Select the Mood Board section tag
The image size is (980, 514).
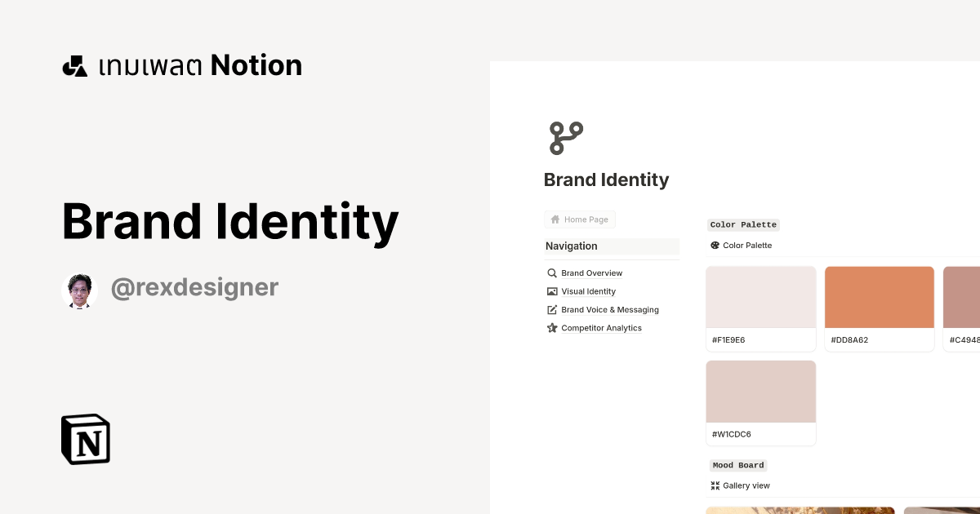pyautogui.click(x=737, y=465)
